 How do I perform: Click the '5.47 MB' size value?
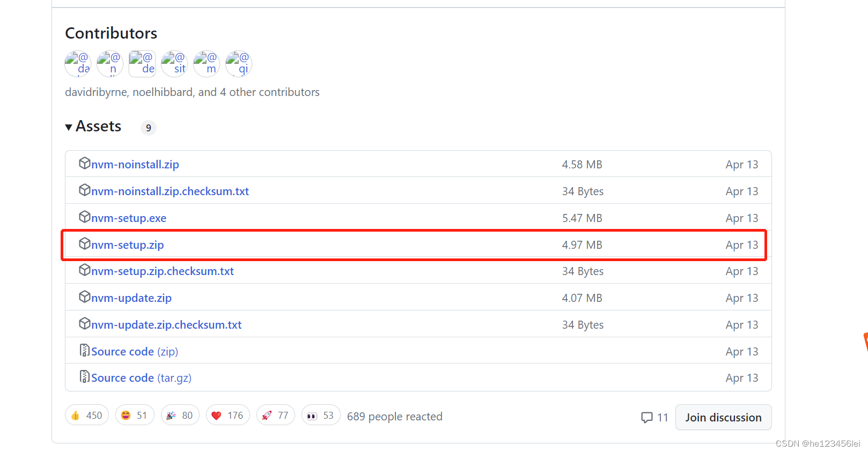[x=582, y=218]
